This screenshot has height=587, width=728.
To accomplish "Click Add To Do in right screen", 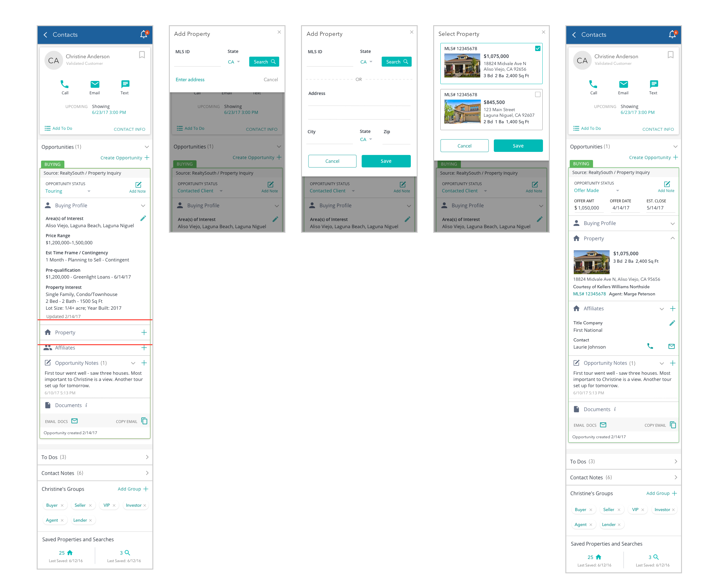I will (x=587, y=128).
